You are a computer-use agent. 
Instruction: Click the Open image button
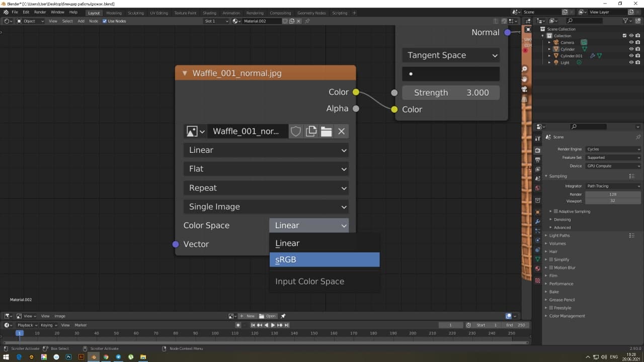[268, 316]
